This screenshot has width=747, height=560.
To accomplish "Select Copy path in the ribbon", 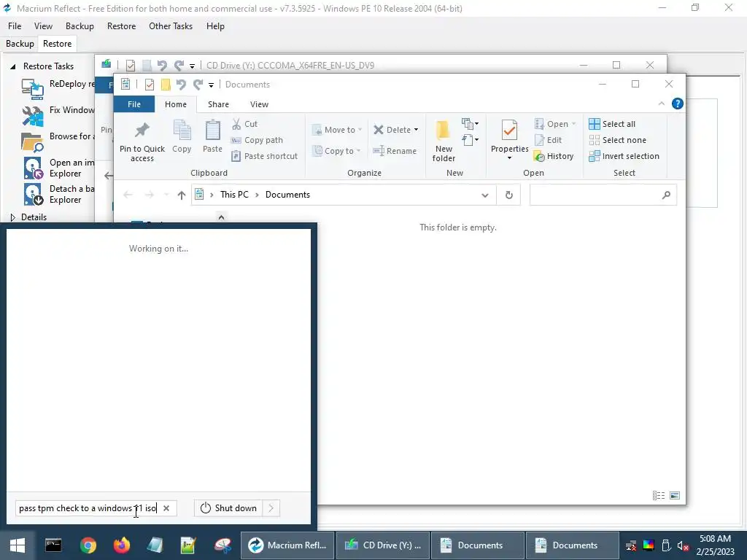I will (x=258, y=140).
